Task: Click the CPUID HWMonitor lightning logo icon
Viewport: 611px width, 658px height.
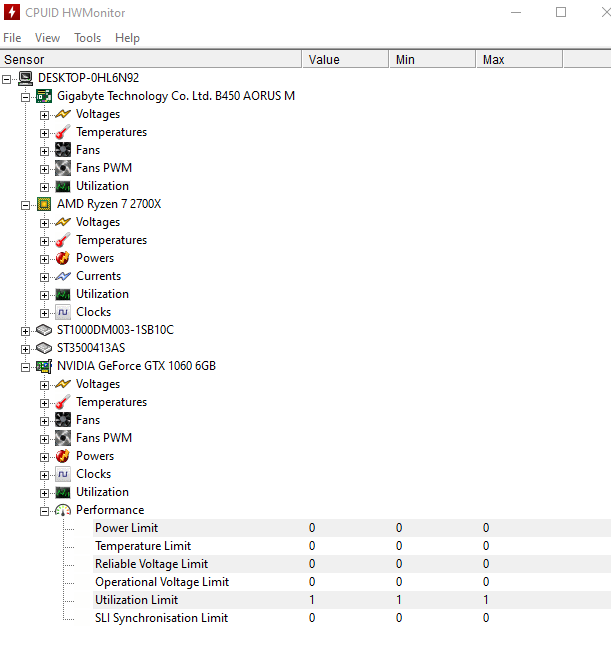Action: pos(12,12)
